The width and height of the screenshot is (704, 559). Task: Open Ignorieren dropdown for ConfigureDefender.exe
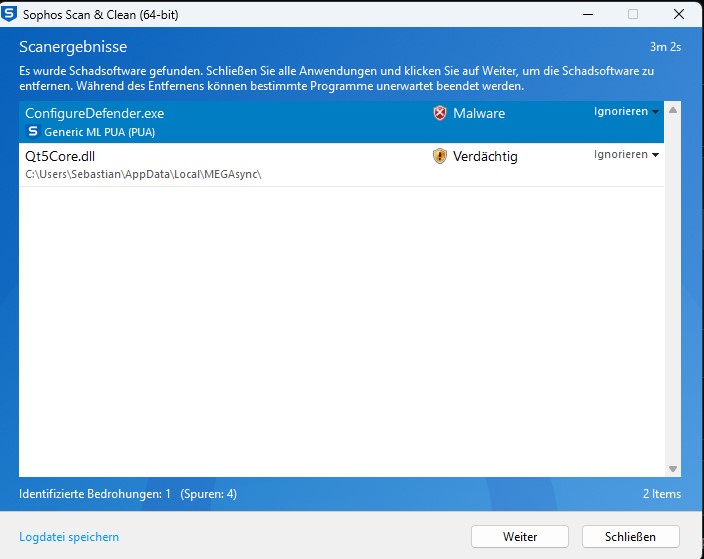626,111
